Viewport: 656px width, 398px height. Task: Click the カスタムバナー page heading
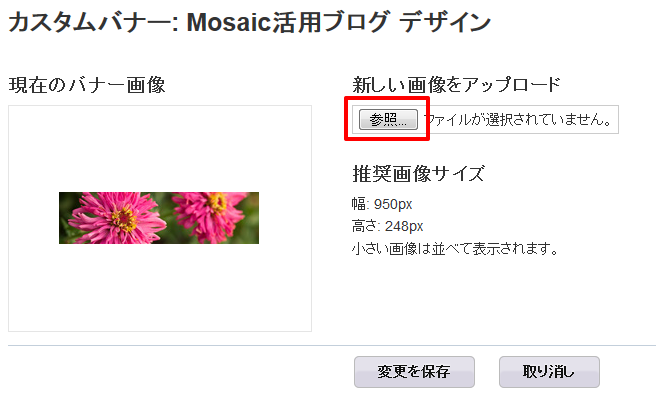(93, 22)
